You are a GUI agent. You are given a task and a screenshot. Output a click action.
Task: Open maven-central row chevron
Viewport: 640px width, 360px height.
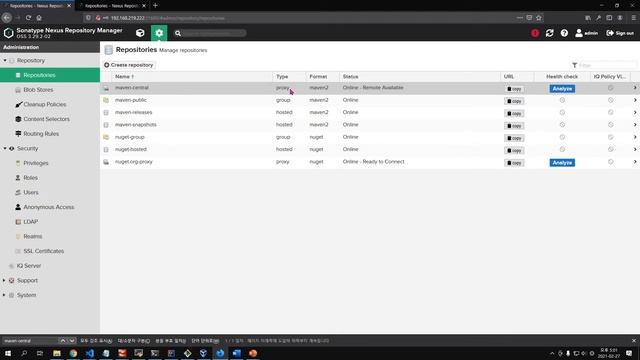tap(635, 88)
